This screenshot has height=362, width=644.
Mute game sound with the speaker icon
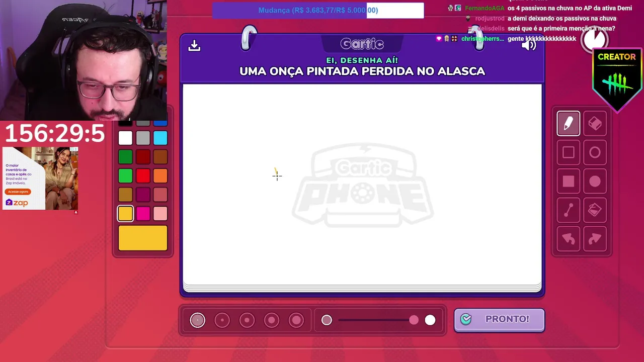point(529,45)
